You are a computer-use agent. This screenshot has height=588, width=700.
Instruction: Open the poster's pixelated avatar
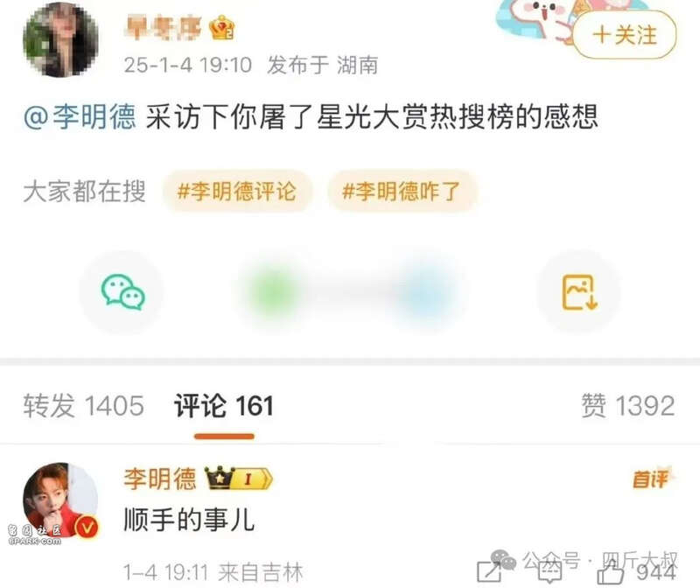60,39
